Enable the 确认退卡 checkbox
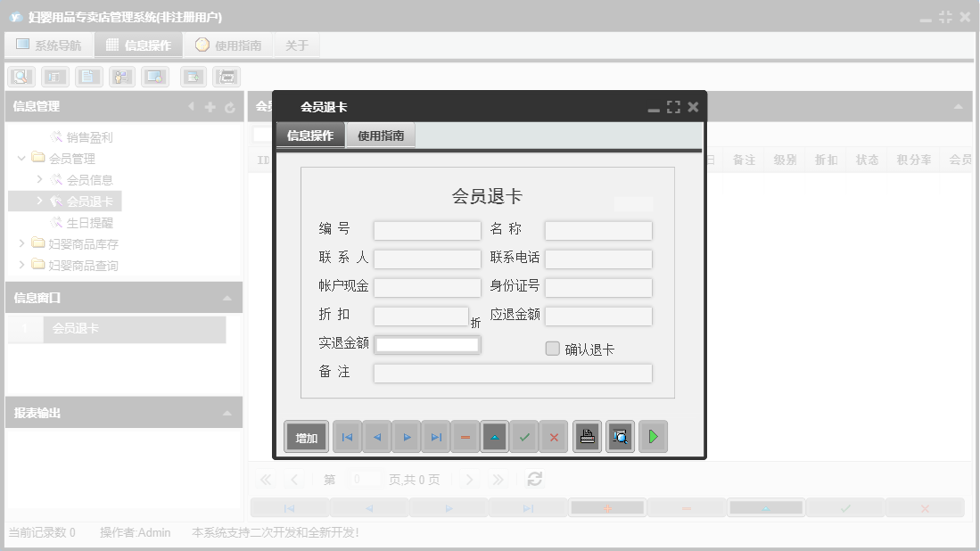The height and width of the screenshot is (551, 980). [x=551, y=349]
